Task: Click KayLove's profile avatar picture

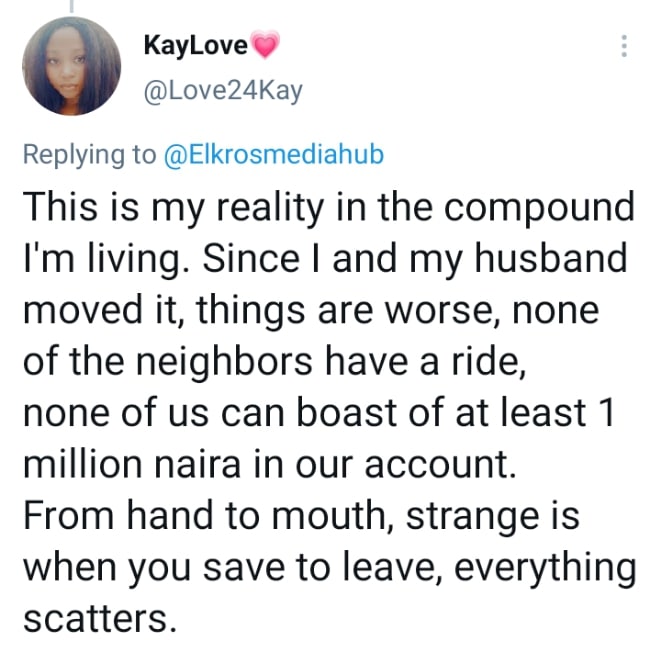Action: 70,66
